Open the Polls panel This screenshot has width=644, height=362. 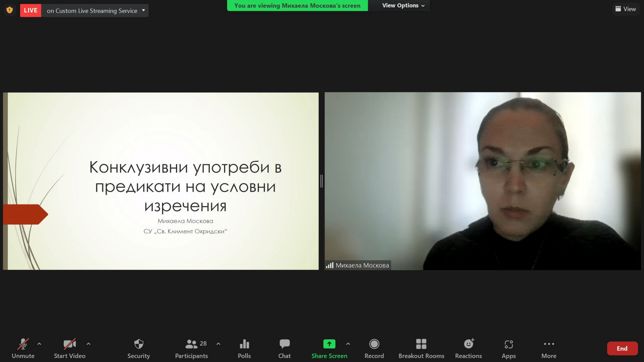pyautogui.click(x=244, y=344)
